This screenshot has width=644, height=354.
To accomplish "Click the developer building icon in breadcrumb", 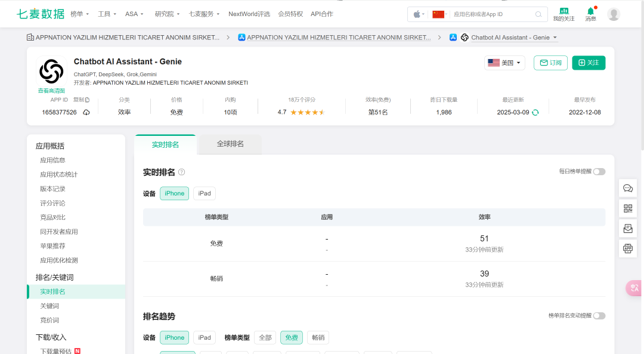I will click(30, 38).
